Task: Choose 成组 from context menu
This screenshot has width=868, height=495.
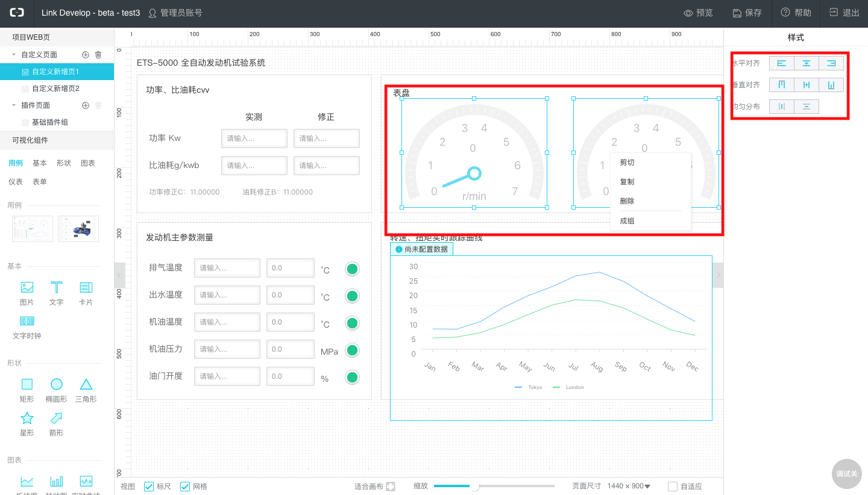Action: pos(650,221)
